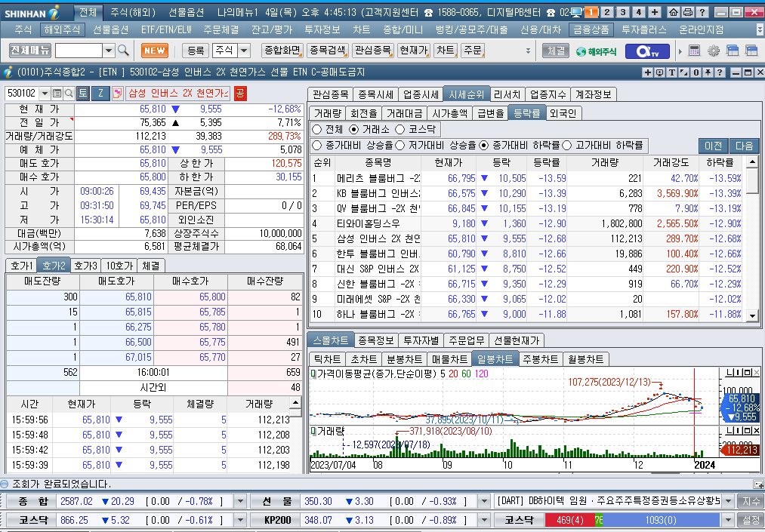Switch to virtual screen 3
The height and width of the screenshot is (532, 765).
pos(622,12)
